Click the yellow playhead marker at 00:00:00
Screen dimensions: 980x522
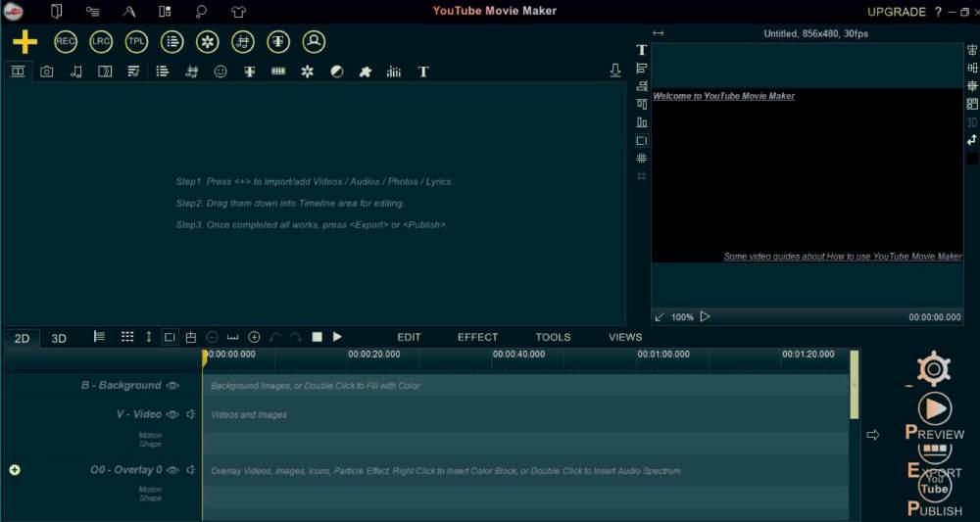click(x=205, y=357)
